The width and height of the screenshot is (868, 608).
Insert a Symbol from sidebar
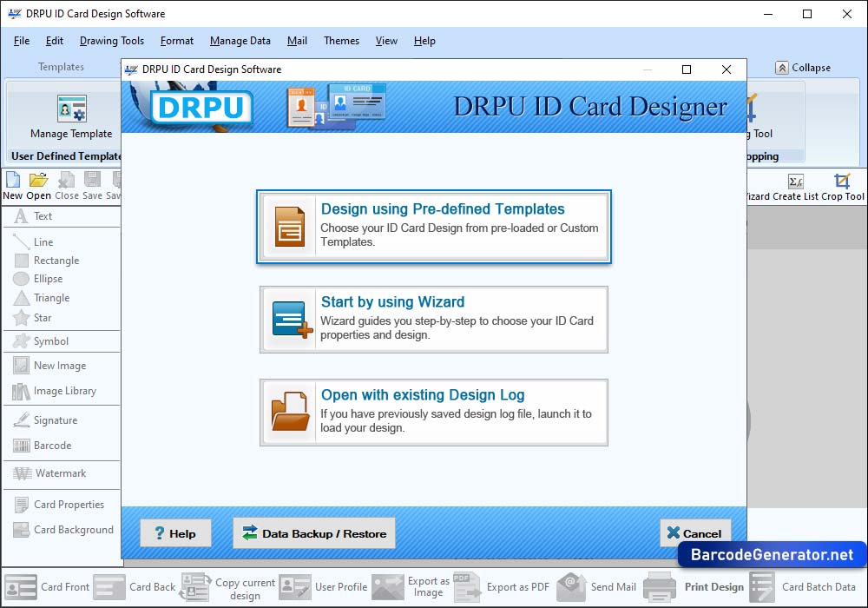pyautogui.click(x=41, y=341)
